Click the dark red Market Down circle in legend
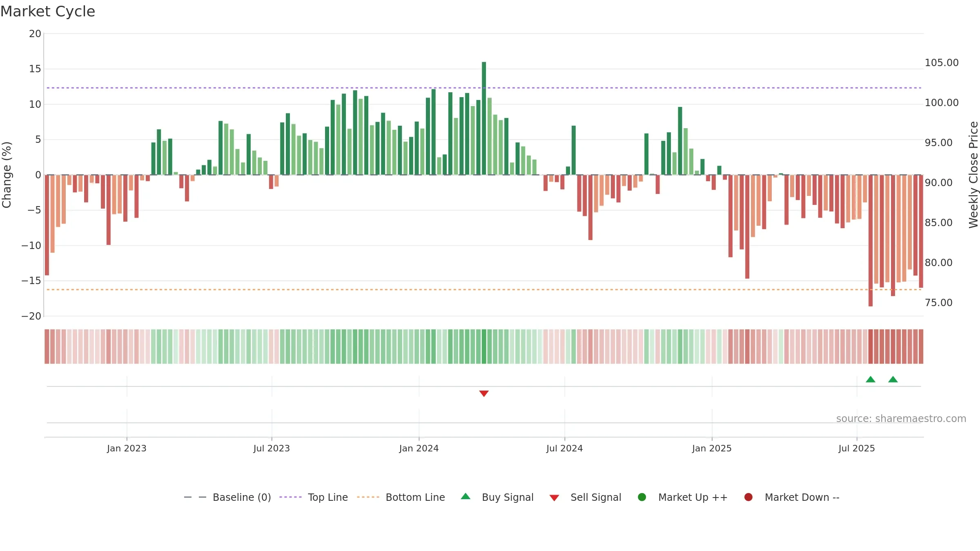Viewport: 980px width, 551px height. coord(748,497)
